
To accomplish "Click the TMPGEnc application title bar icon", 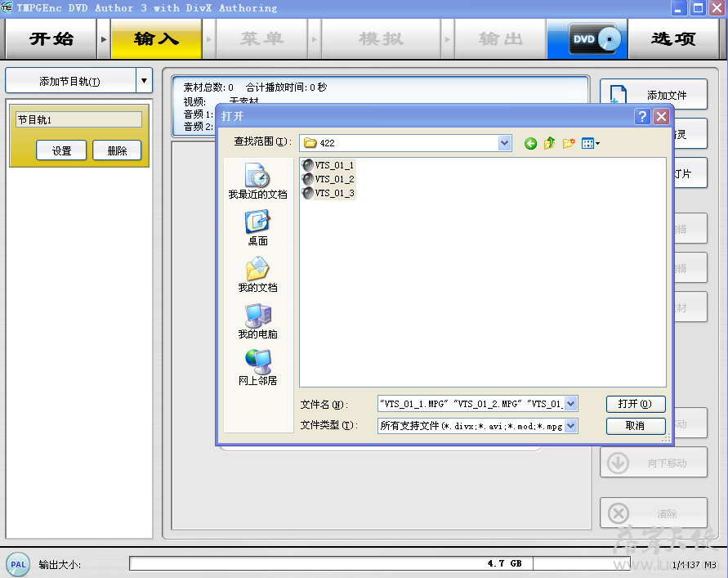I will click(7, 8).
